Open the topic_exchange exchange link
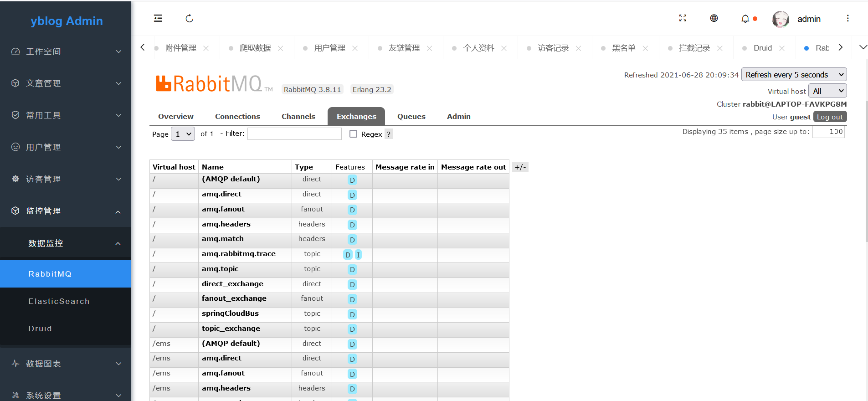 coord(231,329)
